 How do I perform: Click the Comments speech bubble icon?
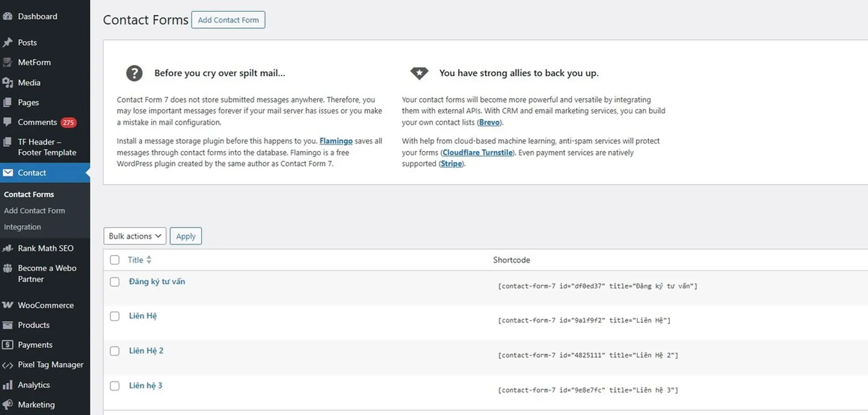[7, 122]
